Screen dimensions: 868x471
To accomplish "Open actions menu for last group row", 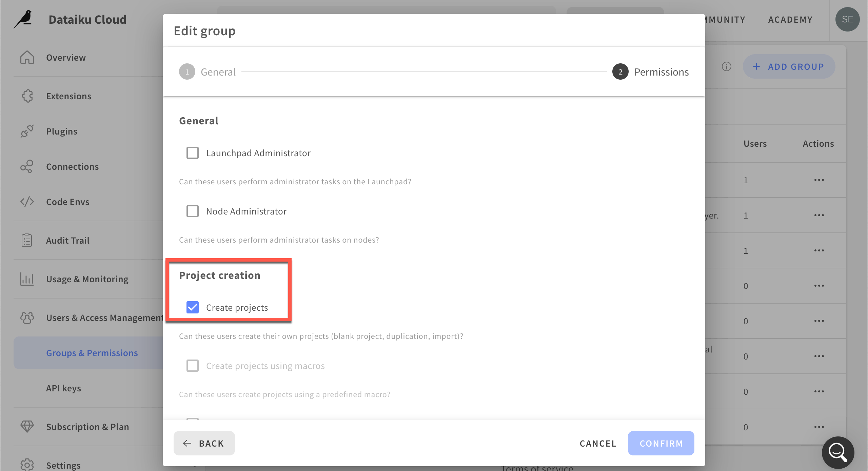I will tap(819, 427).
